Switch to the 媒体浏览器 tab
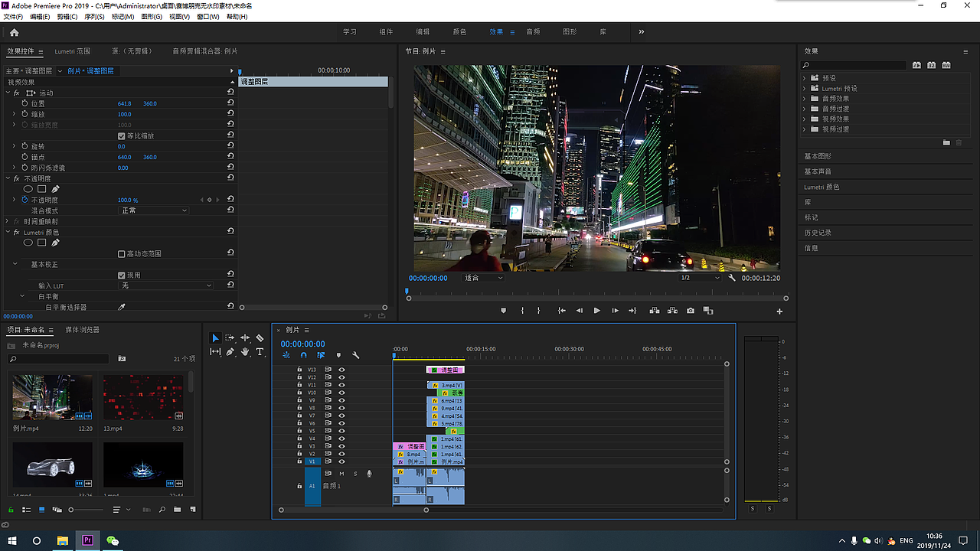980x551 pixels. 82,330
